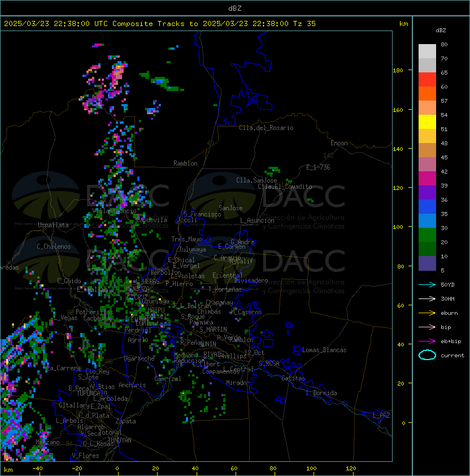
Task: Click the 'Uspallata' map label
Action: [53, 225]
